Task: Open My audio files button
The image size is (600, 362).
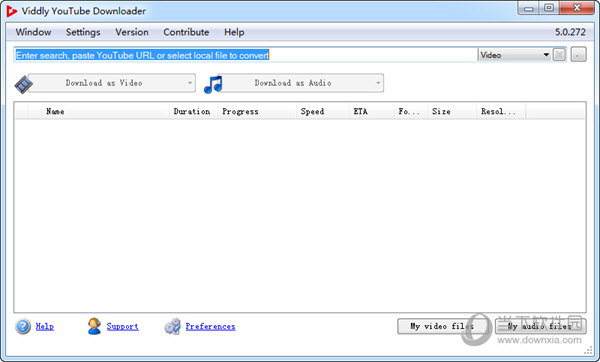Action: pyautogui.click(x=540, y=326)
